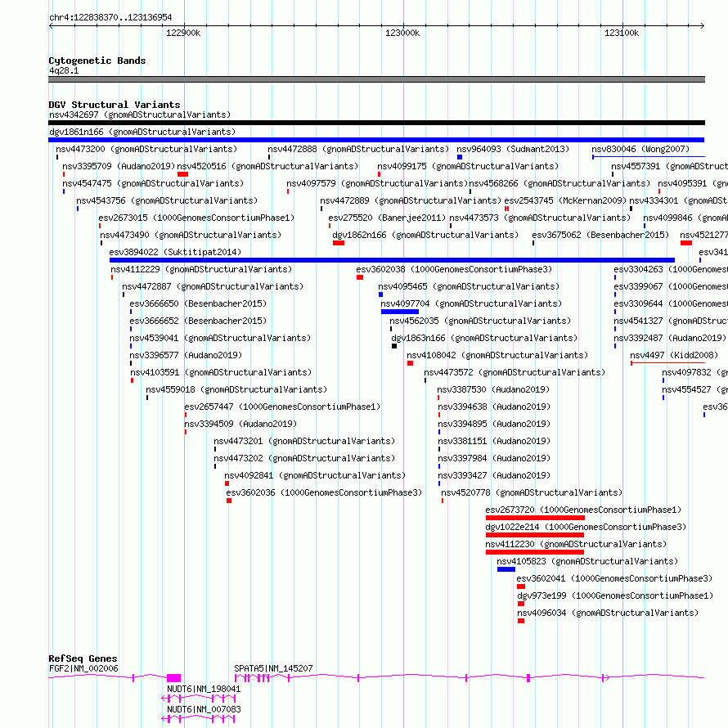Image resolution: width=728 pixels, height=728 pixels.
Task: Open nsv3395709 (Audano2019) label
Action: [119, 166]
